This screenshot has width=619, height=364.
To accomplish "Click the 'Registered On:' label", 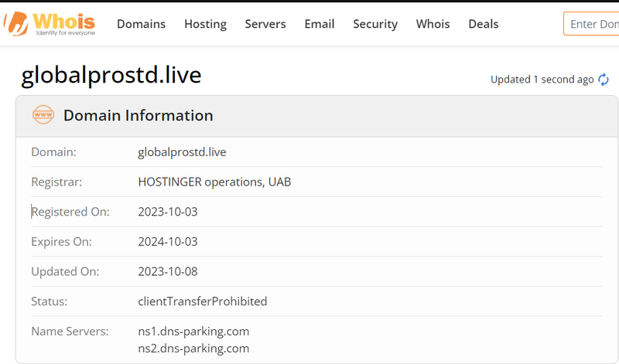I will 70,213.
